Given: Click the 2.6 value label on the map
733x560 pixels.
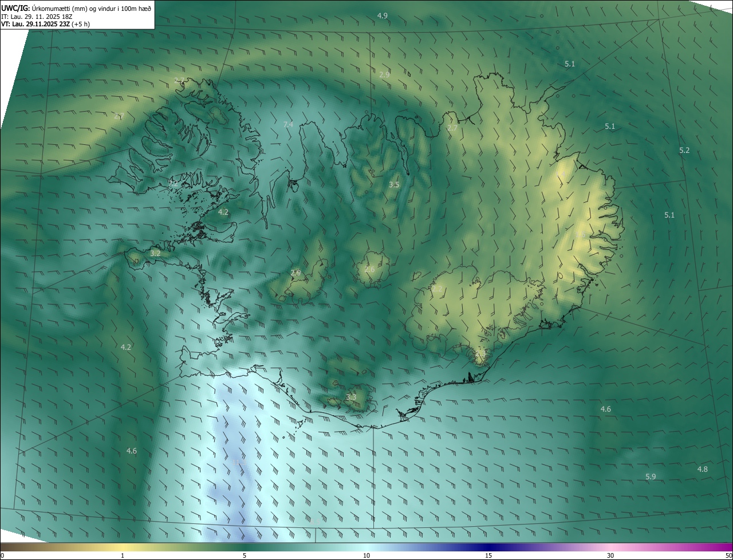Looking at the screenshot, I should coord(369,269).
